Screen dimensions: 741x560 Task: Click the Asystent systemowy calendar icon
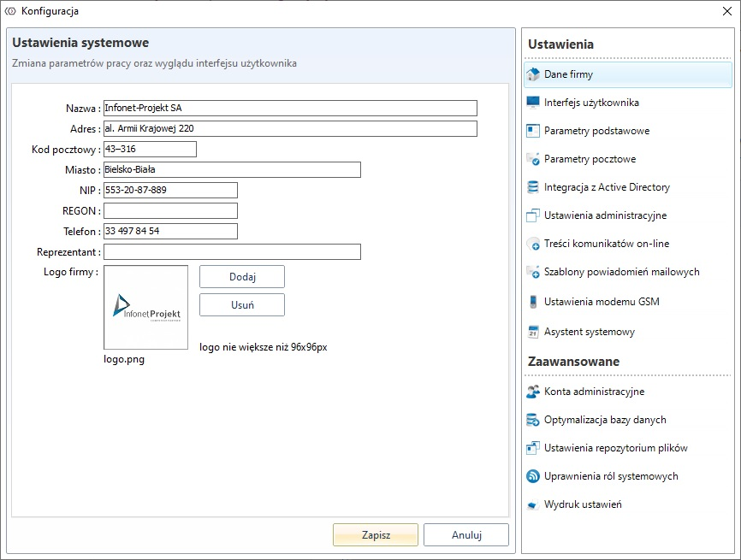pyautogui.click(x=532, y=332)
